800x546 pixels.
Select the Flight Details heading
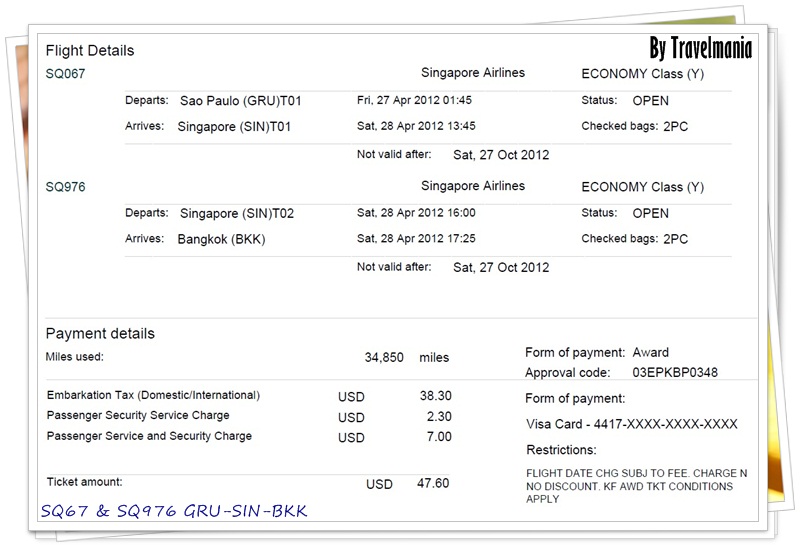pos(90,51)
